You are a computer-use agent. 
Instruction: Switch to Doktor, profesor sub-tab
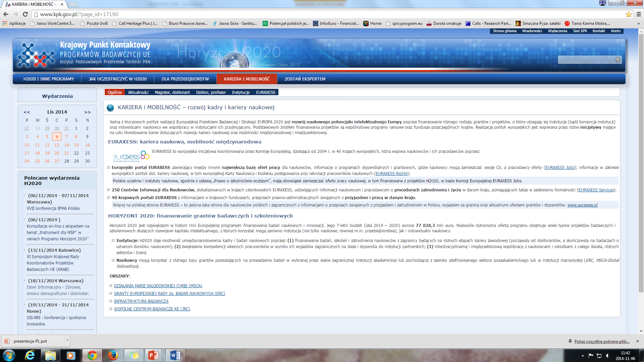coord(211,93)
